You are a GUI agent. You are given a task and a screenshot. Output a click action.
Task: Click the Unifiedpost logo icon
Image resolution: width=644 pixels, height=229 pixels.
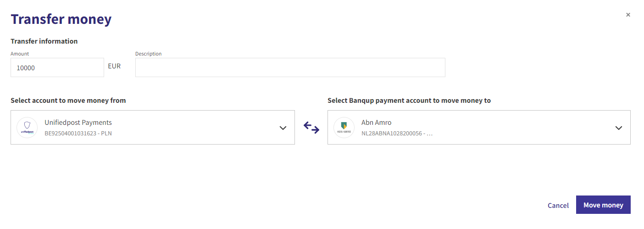pyautogui.click(x=27, y=127)
